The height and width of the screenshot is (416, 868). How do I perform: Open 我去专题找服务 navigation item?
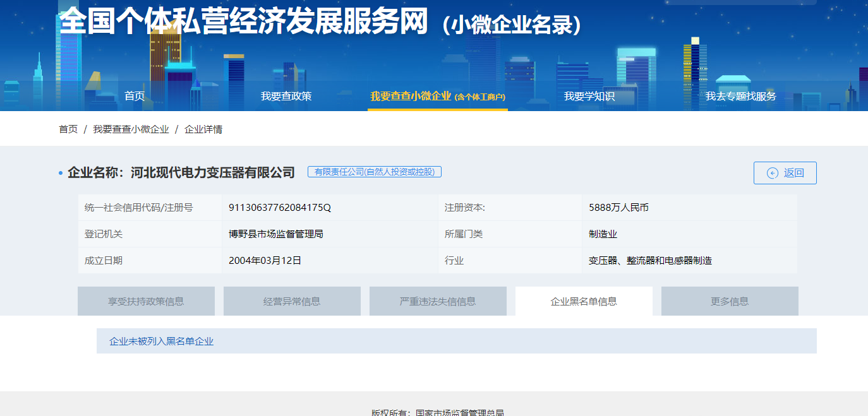(741, 96)
